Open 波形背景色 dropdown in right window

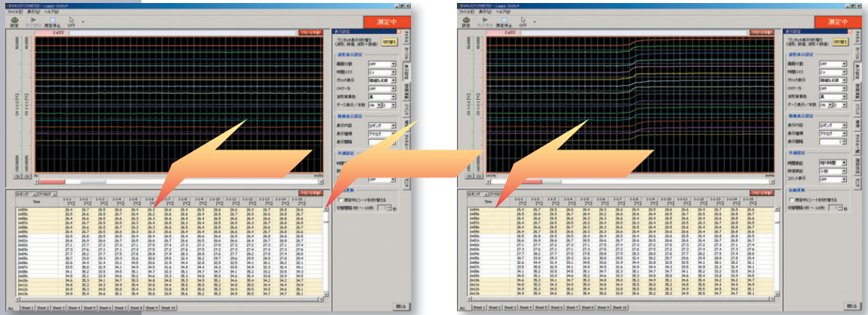(833, 96)
